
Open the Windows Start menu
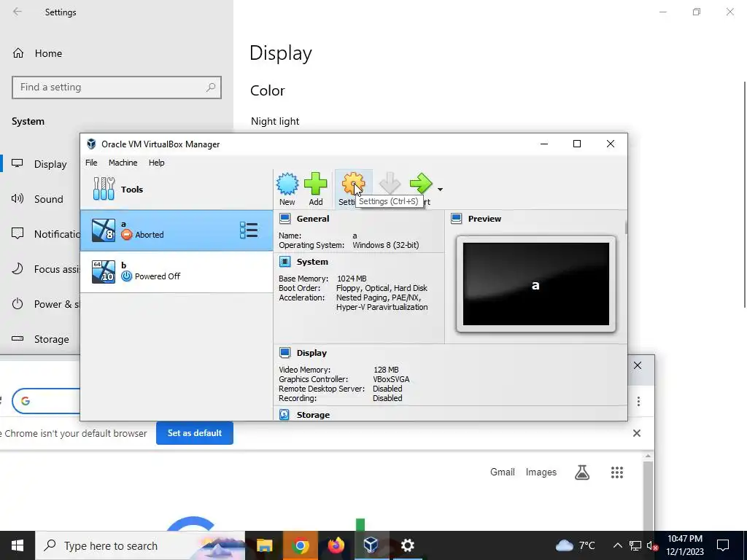[18, 545]
